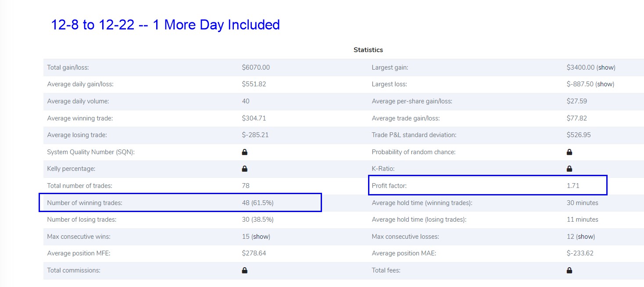Select the Total gain/loss value $6070.00
This screenshot has width=644, height=287.
pos(256,67)
